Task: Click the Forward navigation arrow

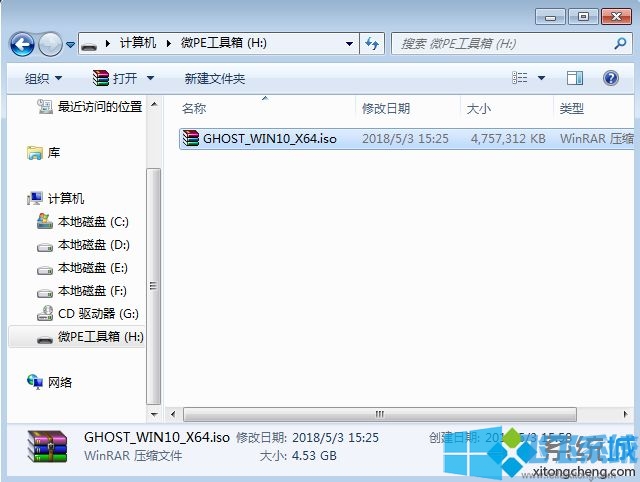Action: pyautogui.click(x=50, y=44)
